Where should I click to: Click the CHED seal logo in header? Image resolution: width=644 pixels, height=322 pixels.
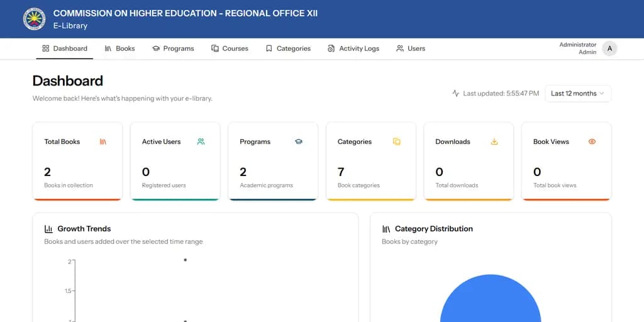[x=34, y=19]
